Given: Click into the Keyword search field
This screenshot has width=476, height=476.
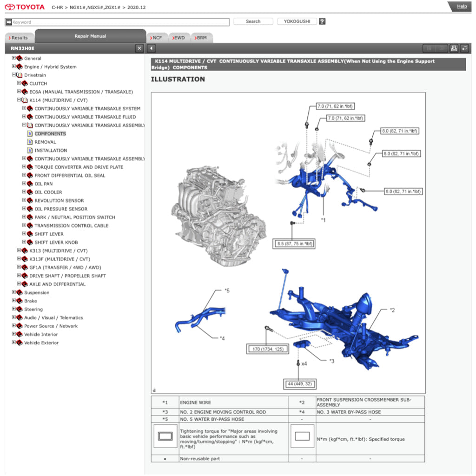Looking at the screenshot, I should point(120,22).
